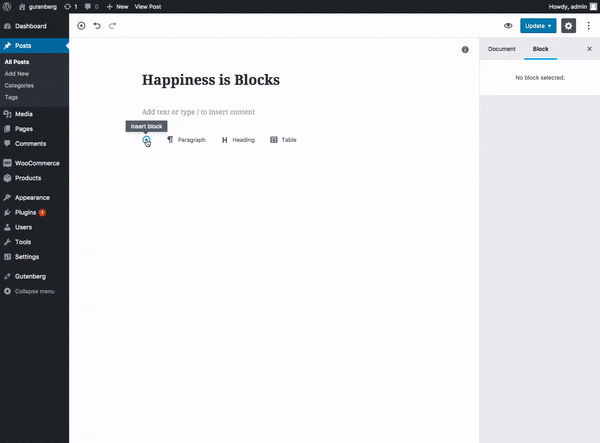Insert a Paragraph block shortcut
This screenshot has width=600, height=443.
click(186, 140)
